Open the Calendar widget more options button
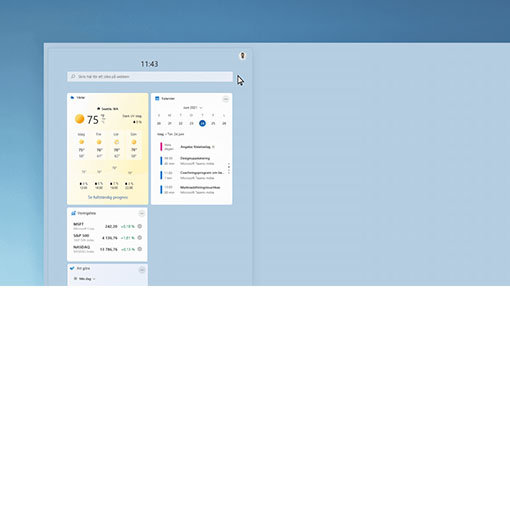 tap(226, 99)
